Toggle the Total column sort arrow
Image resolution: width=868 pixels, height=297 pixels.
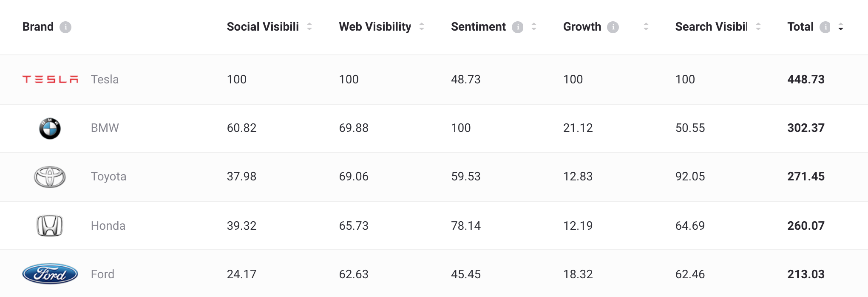pos(840,27)
